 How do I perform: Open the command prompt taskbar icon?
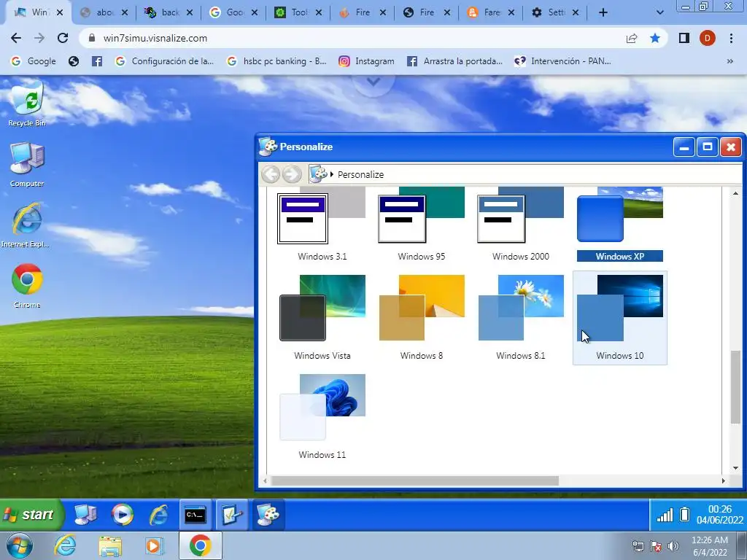(196, 515)
